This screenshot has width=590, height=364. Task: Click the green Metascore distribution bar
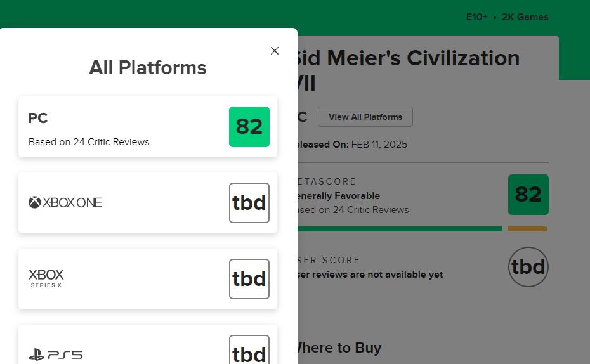coord(400,229)
